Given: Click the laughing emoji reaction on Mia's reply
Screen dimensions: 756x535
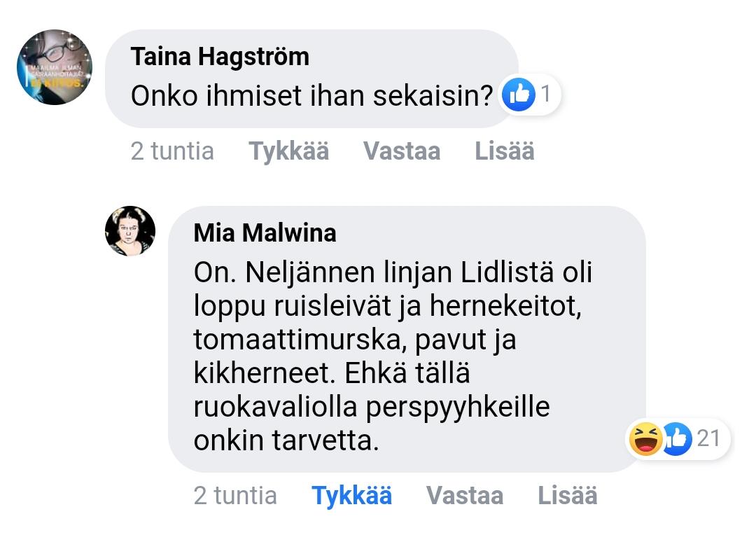Looking at the screenshot, I should coord(645,439).
